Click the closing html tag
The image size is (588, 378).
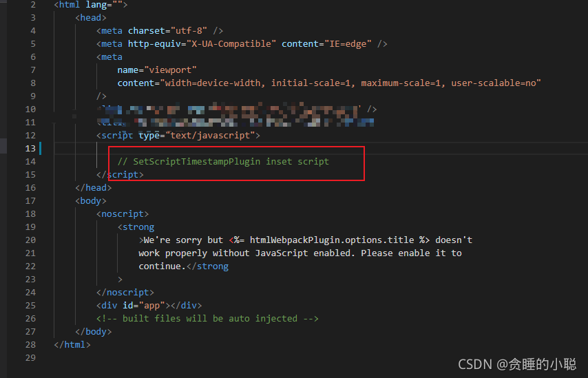[72, 345]
